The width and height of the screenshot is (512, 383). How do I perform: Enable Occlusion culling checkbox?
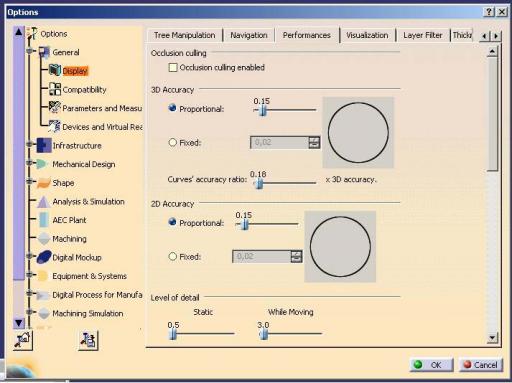(x=173, y=68)
